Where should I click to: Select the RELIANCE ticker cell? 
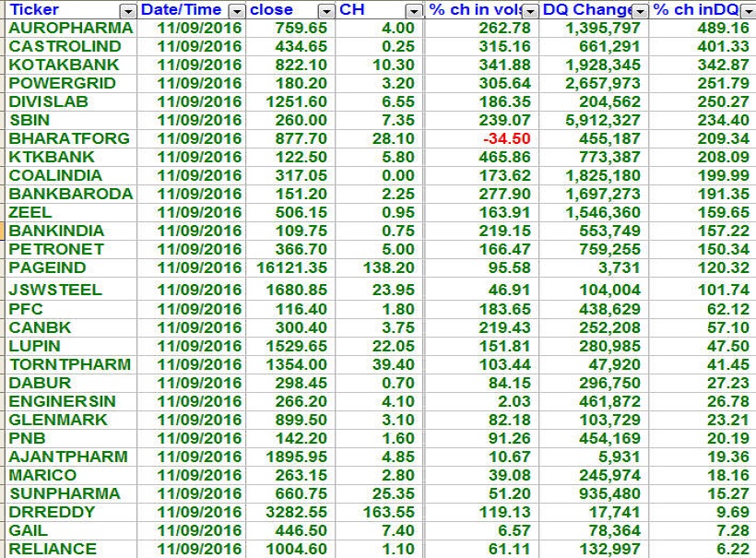pyautogui.click(x=53, y=549)
